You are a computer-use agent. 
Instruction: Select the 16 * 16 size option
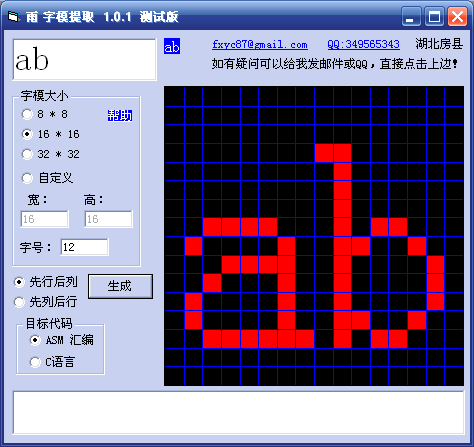(50, 134)
